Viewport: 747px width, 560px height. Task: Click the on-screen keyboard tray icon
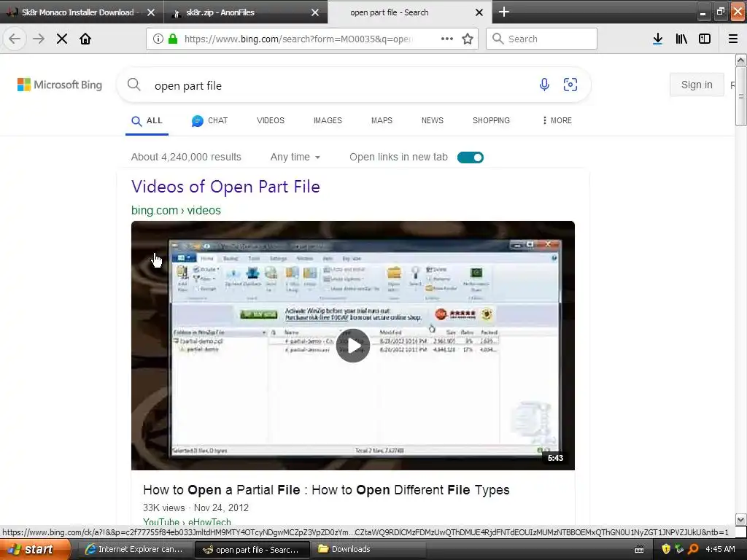click(x=639, y=550)
